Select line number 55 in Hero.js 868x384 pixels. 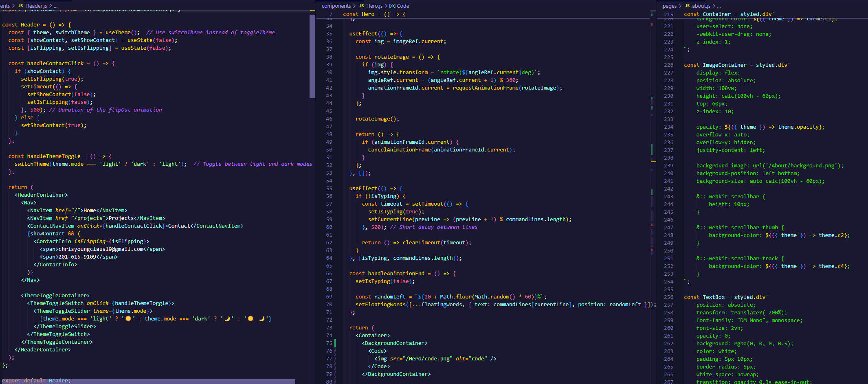329,189
